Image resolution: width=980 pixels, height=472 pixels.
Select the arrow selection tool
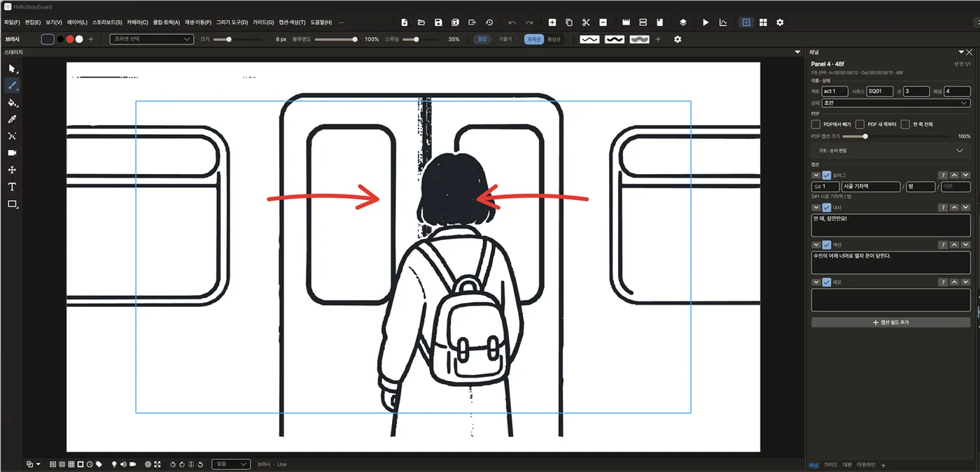[12, 69]
